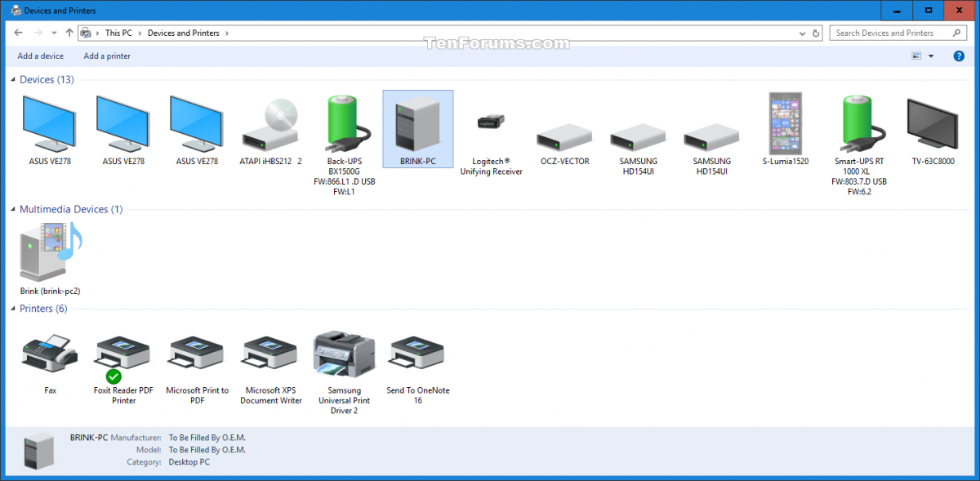Collapse the Printers (6) section
This screenshot has width=980, height=481.
pos(13,310)
